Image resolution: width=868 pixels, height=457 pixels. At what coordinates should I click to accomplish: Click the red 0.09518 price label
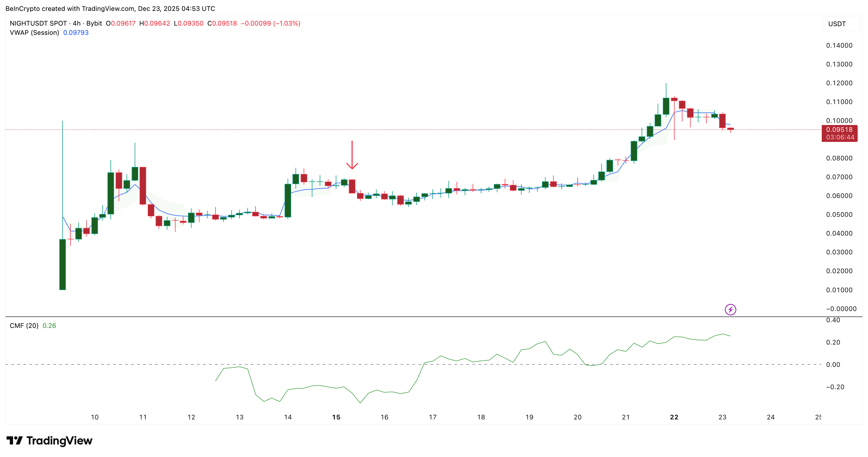pyautogui.click(x=839, y=130)
